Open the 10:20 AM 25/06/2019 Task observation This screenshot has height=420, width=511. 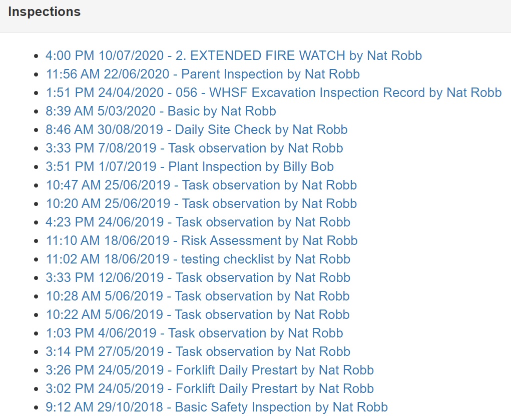tap(201, 203)
